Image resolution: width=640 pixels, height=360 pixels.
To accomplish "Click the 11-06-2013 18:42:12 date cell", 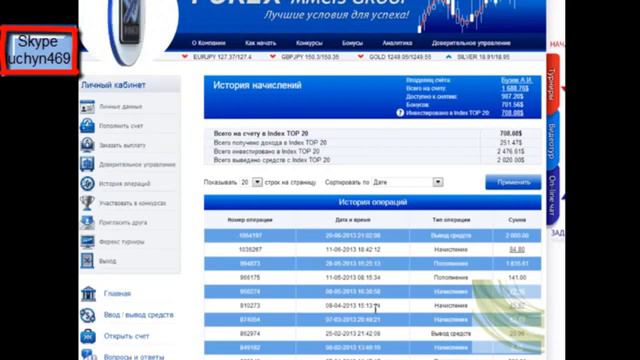I will click(353, 249).
